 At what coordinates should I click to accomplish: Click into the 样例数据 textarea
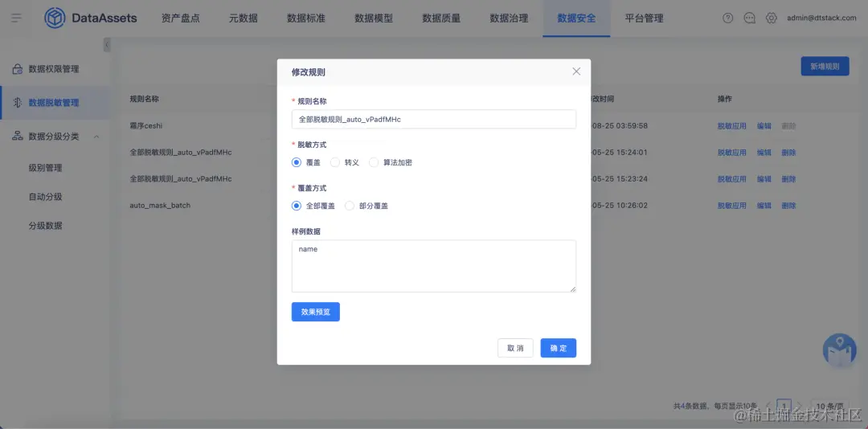pos(434,266)
